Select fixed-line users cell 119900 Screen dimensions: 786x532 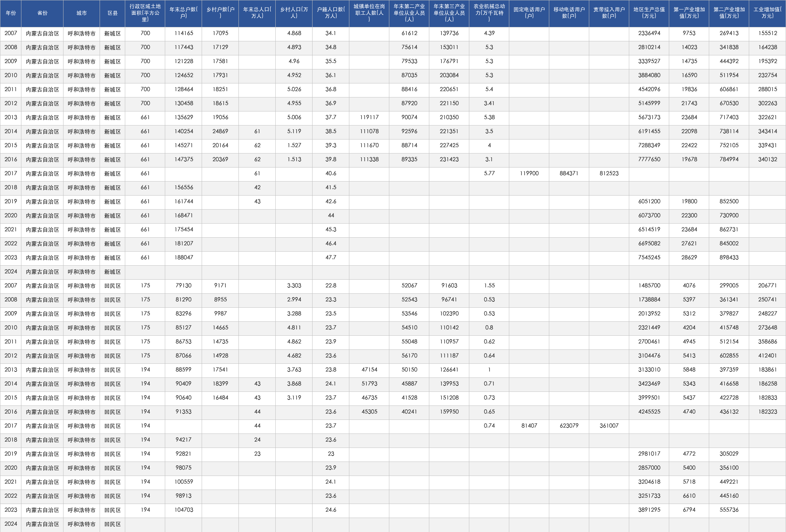point(529,174)
